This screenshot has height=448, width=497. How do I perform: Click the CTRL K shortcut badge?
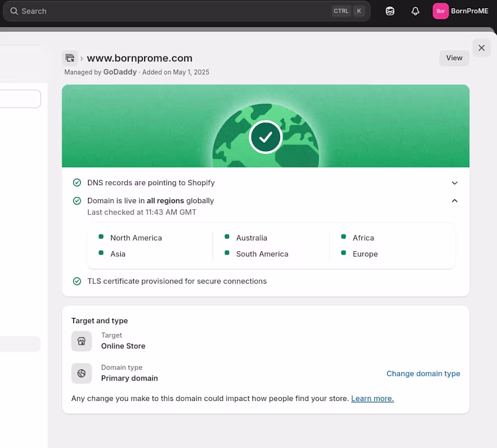click(348, 11)
